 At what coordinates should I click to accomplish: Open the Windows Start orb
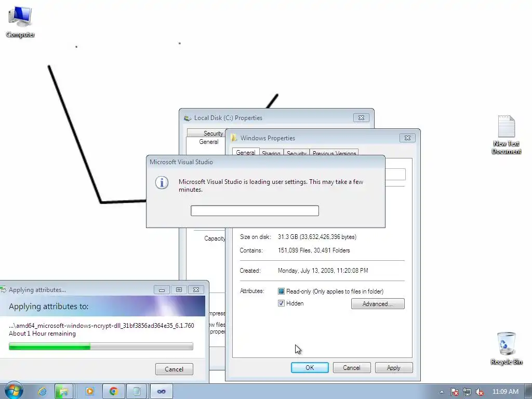coord(14,391)
